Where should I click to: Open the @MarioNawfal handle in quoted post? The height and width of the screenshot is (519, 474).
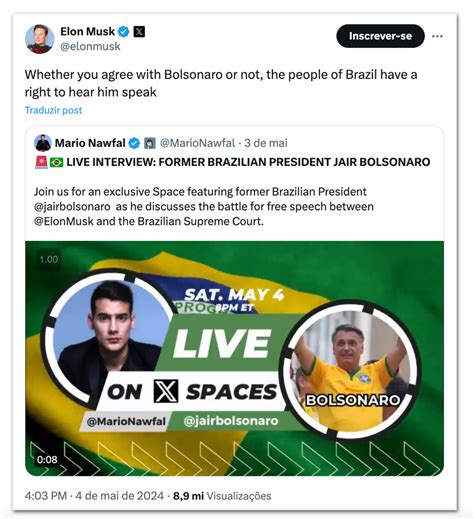click(x=198, y=143)
